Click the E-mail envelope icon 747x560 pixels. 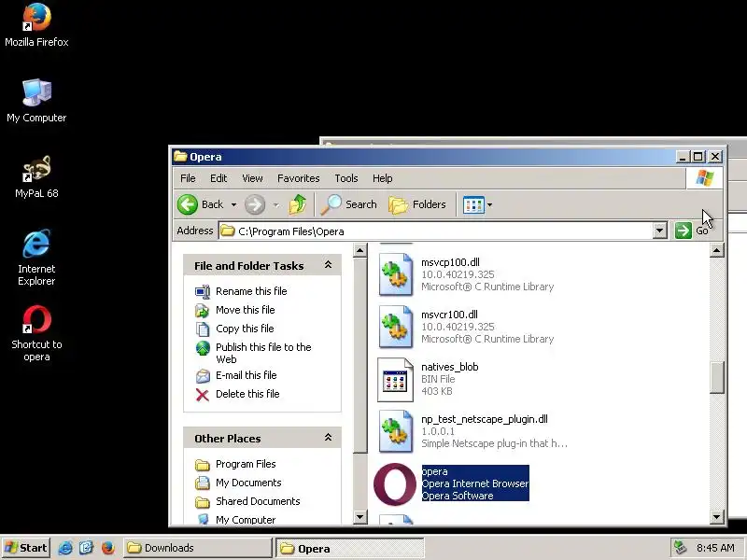tap(203, 376)
